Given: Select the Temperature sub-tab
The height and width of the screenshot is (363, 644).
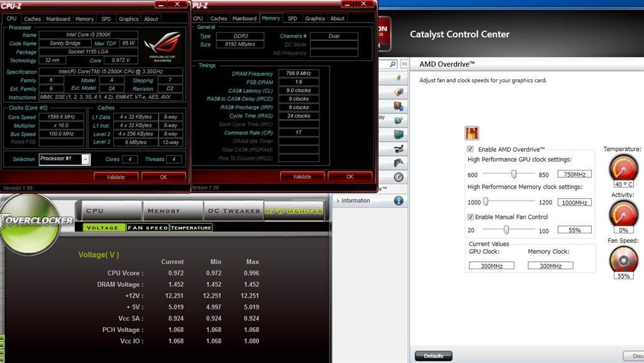Looking at the screenshot, I should coord(191,228).
